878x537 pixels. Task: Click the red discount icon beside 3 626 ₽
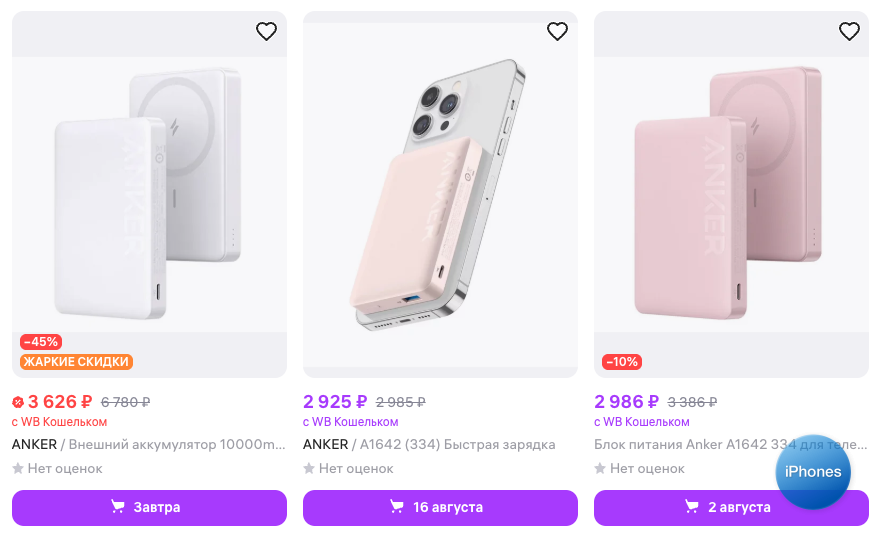pyautogui.click(x=18, y=402)
